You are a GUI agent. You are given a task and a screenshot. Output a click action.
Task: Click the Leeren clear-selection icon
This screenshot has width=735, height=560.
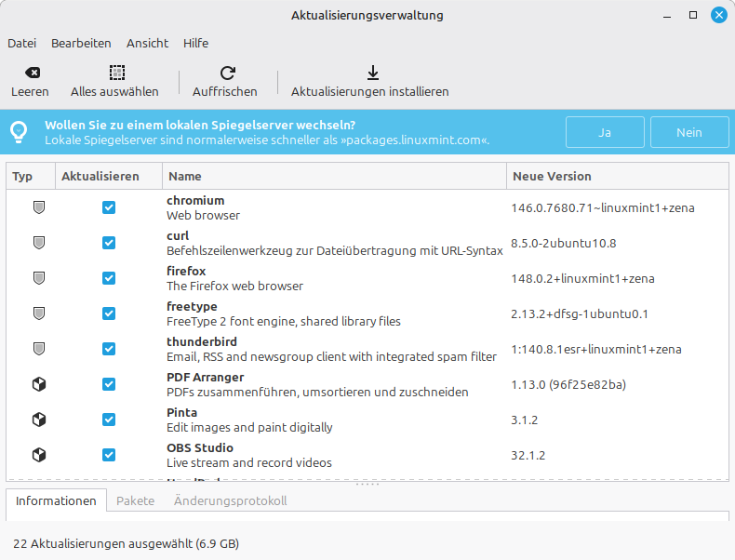[x=33, y=73]
